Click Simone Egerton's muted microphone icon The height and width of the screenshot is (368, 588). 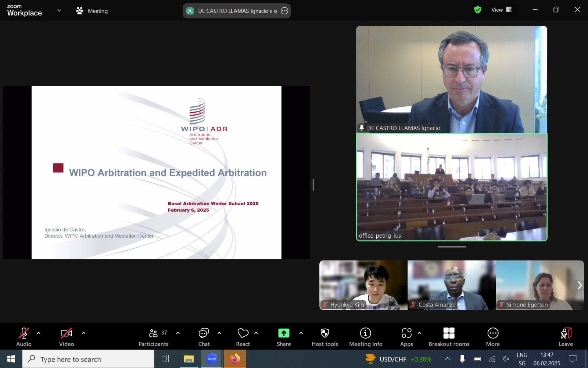point(502,305)
